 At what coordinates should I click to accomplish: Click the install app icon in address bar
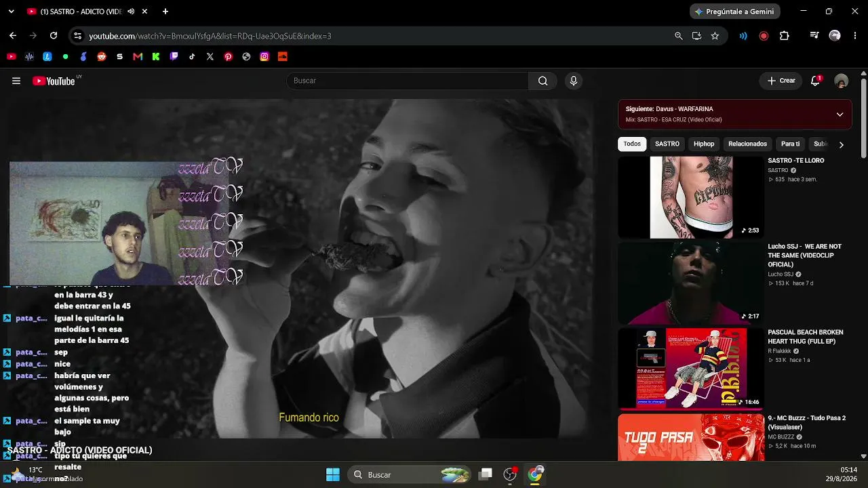pyautogui.click(x=696, y=36)
